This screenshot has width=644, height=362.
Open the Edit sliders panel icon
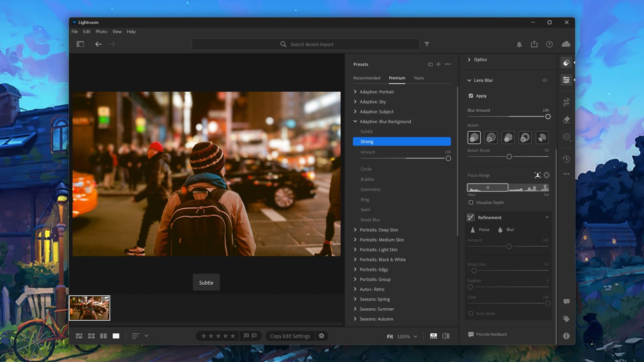[566, 80]
